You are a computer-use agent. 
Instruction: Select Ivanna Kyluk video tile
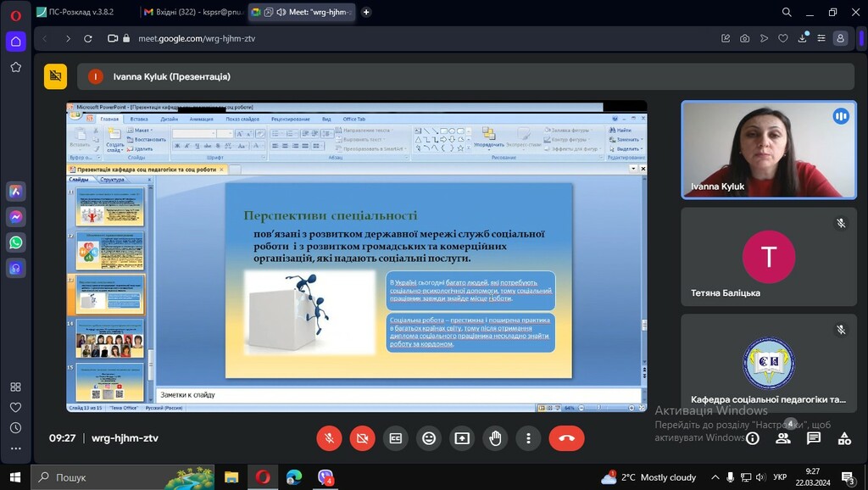(x=769, y=150)
